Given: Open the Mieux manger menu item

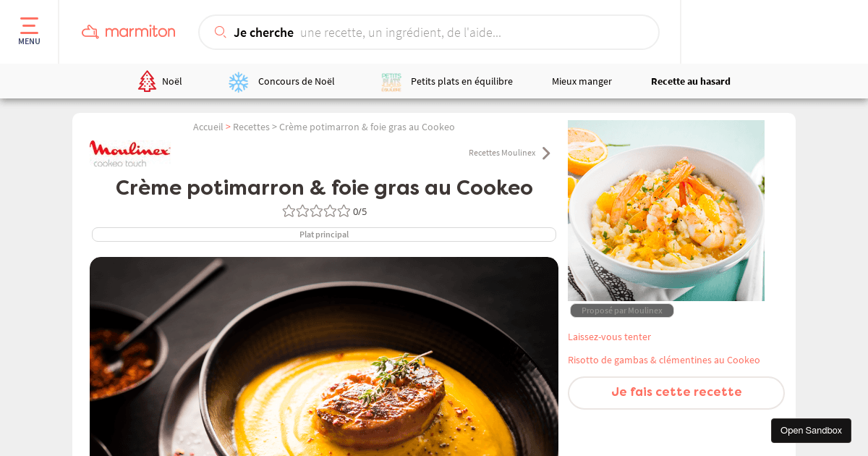Looking at the screenshot, I should (582, 81).
